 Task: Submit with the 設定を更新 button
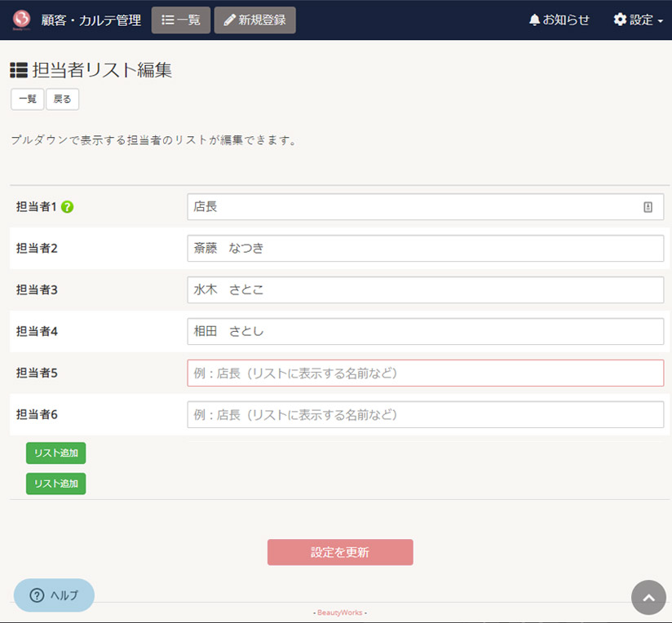click(340, 552)
